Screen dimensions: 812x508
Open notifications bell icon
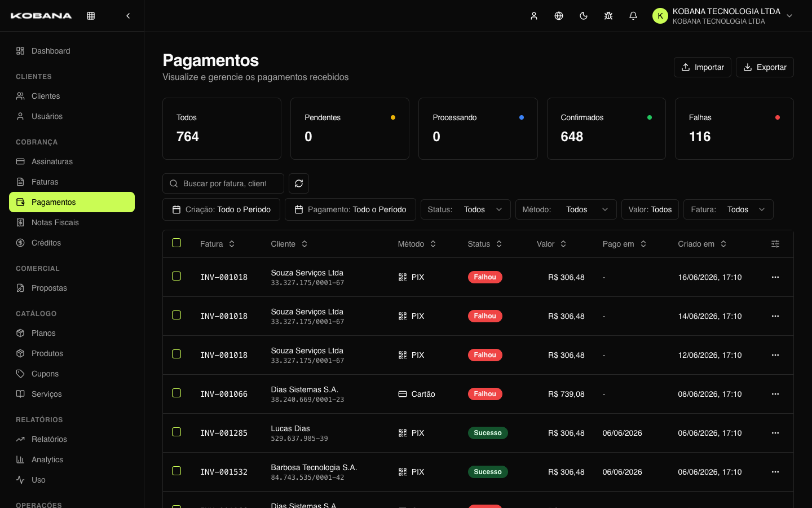pyautogui.click(x=633, y=16)
